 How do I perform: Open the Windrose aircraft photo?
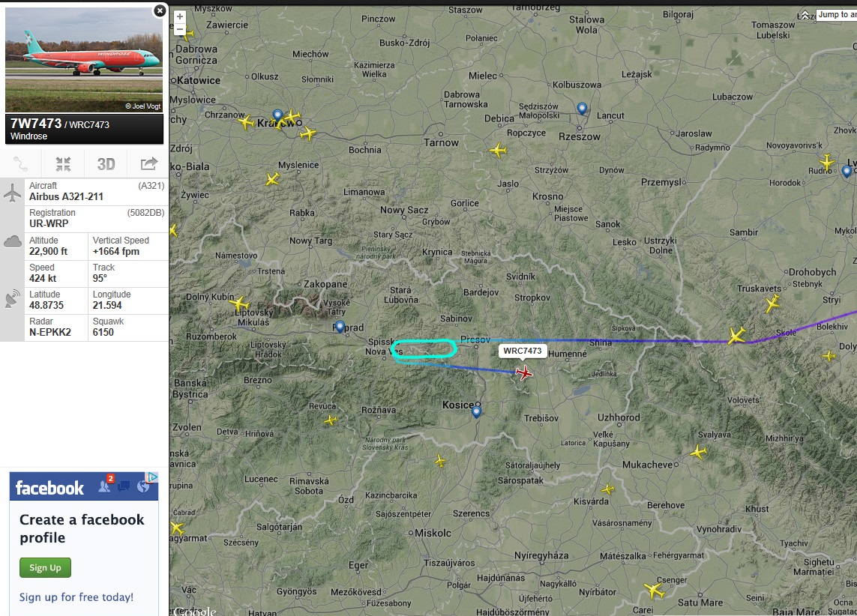[x=84, y=60]
